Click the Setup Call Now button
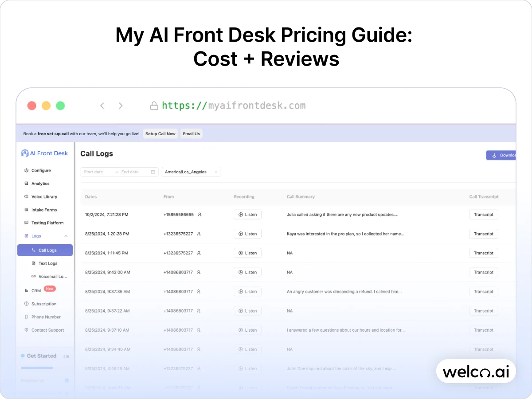This screenshot has width=532, height=399. coord(160,133)
